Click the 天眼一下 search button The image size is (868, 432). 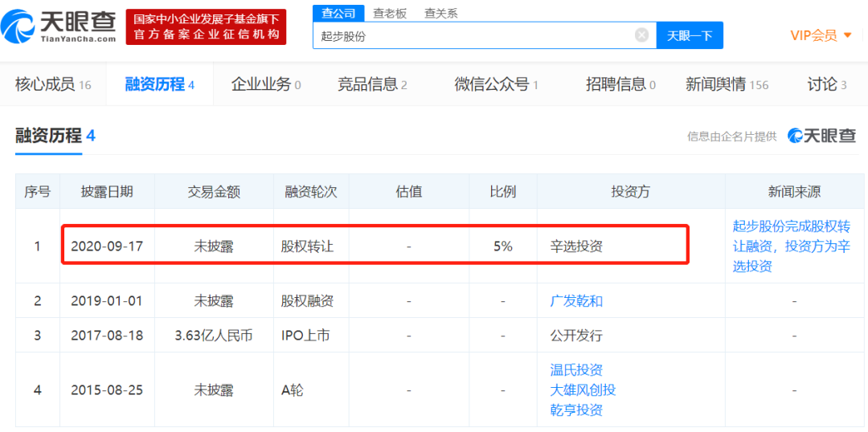(x=690, y=36)
